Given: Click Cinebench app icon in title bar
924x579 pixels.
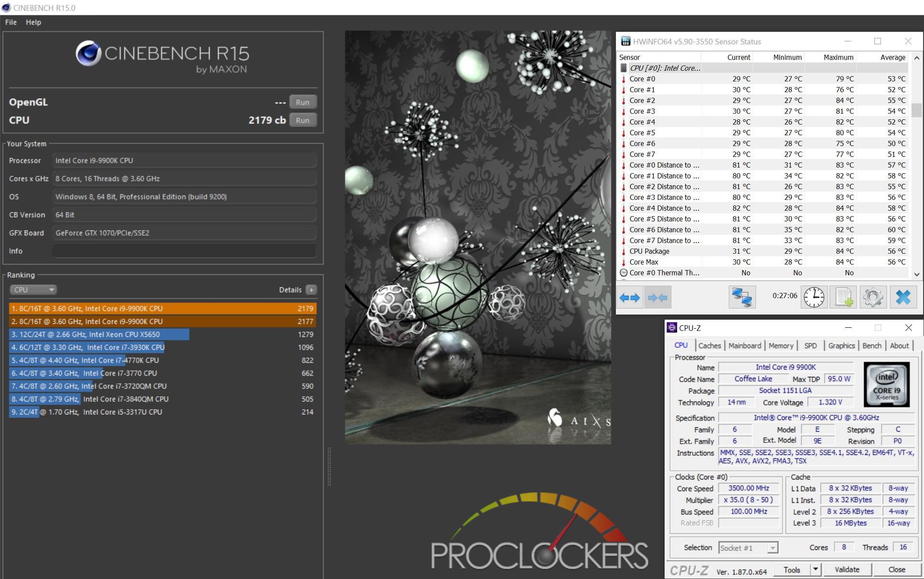Looking at the screenshot, I should [x=6, y=8].
